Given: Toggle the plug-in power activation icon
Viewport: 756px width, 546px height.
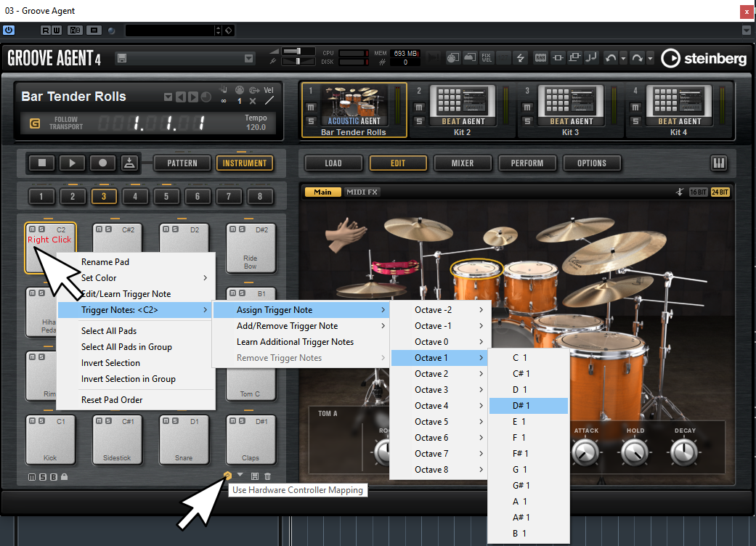Looking at the screenshot, I should coord(9,30).
